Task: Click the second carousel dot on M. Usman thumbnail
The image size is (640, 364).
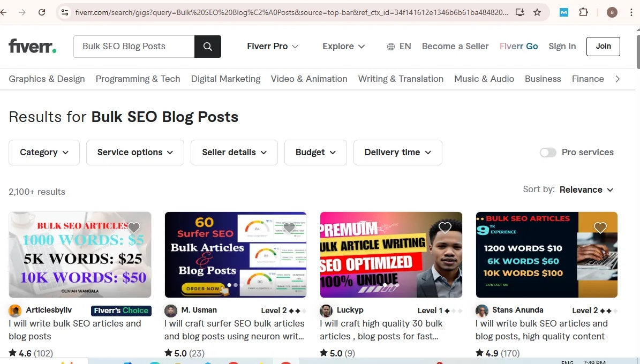Action: (236, 285)
